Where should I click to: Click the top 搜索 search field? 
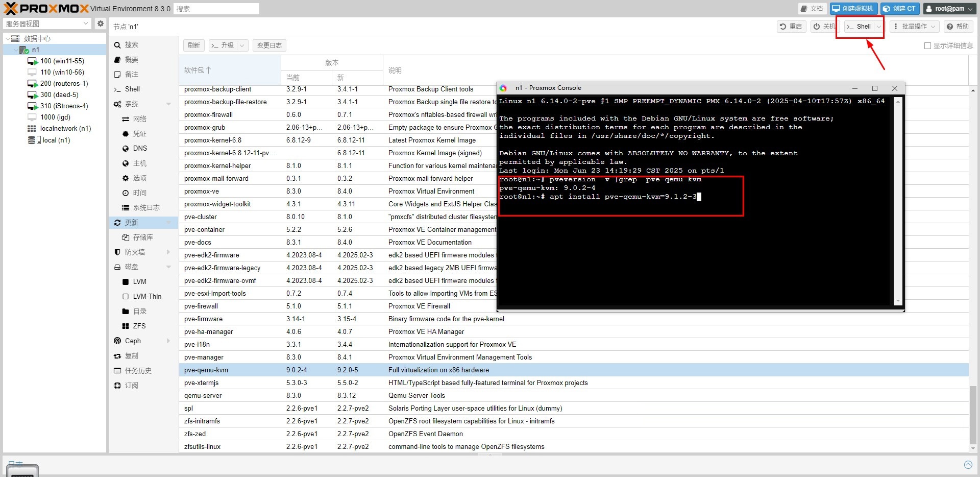click(x=216, y=9)
